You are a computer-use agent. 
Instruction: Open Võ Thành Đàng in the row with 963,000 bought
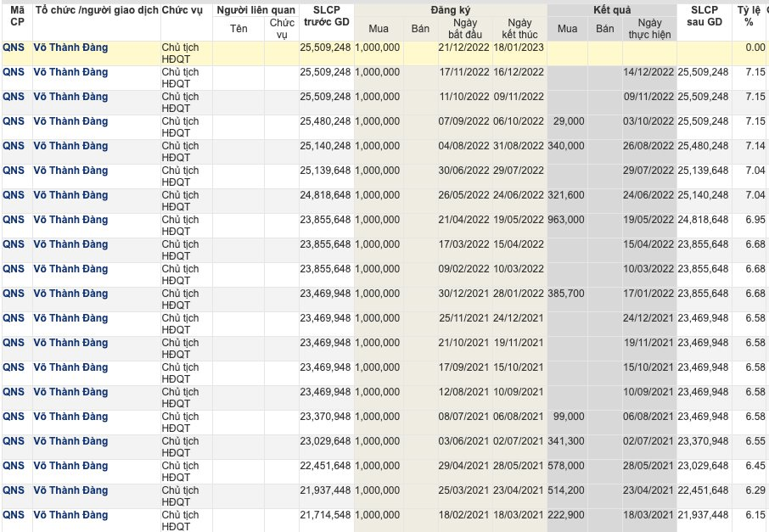70,220
